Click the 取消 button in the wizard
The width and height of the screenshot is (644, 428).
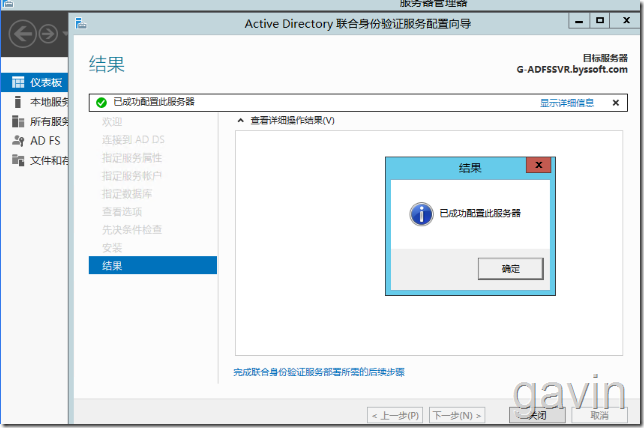(599, 415)
